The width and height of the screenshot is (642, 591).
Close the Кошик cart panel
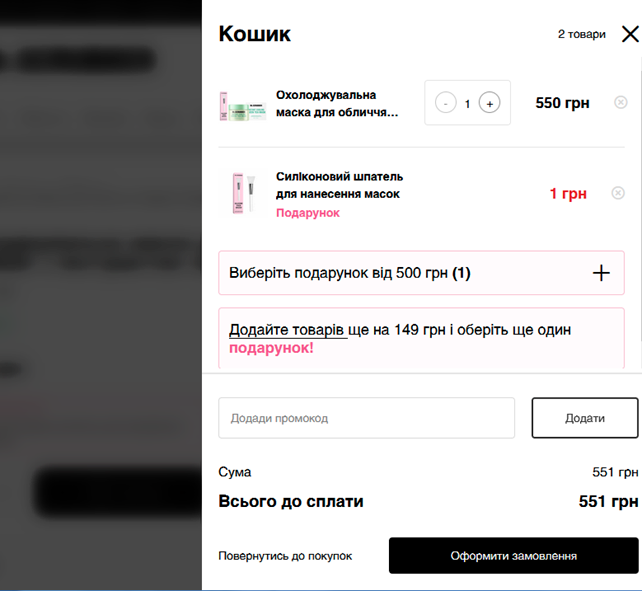coord(630,34)
